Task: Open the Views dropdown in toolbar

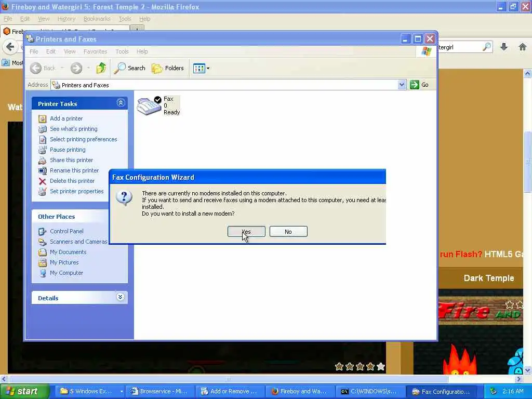Action: (x=201, y=68)
